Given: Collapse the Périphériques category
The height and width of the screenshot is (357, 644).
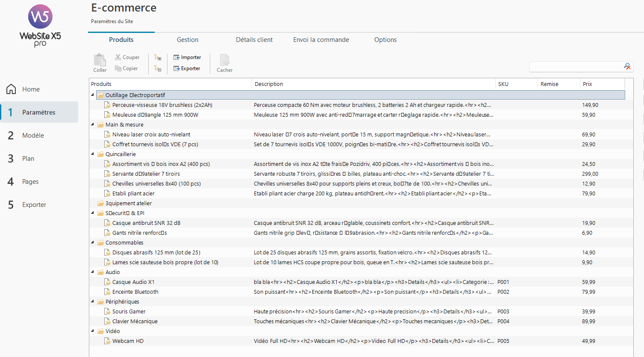Looking at the screenshot, I should click(93, 301).
